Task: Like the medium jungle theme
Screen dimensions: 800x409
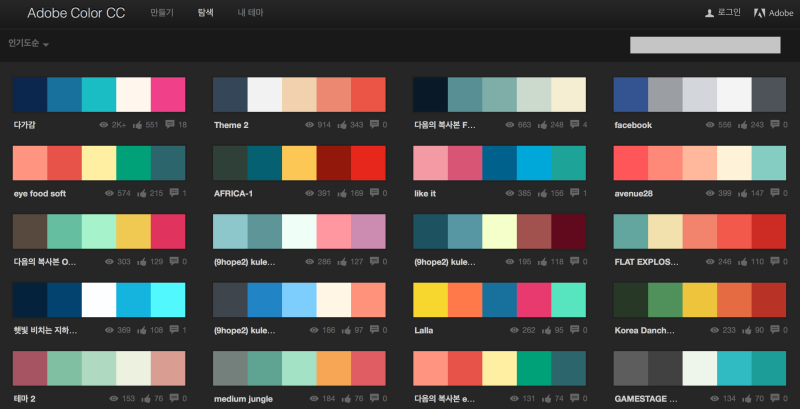Action: click(346, 399)
